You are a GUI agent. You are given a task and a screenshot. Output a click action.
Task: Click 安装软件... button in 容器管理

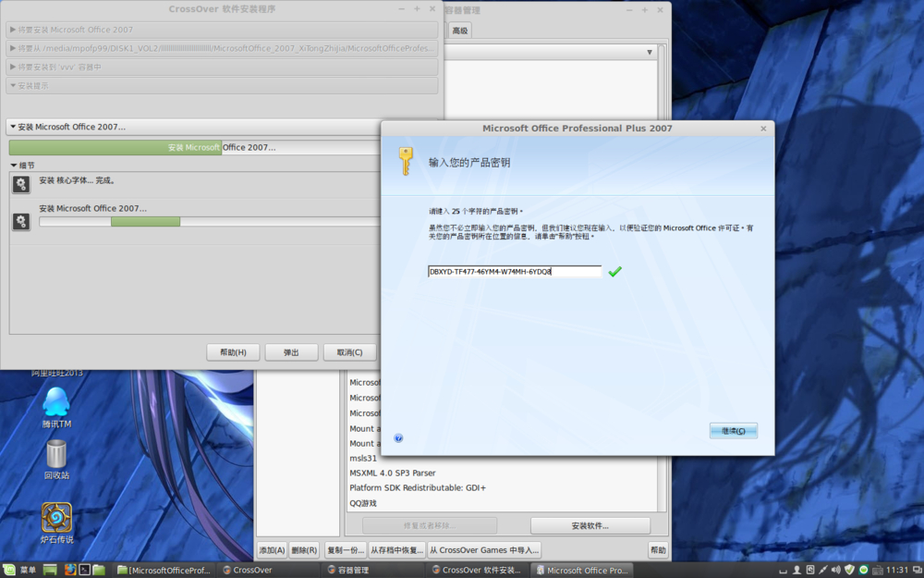590,525
